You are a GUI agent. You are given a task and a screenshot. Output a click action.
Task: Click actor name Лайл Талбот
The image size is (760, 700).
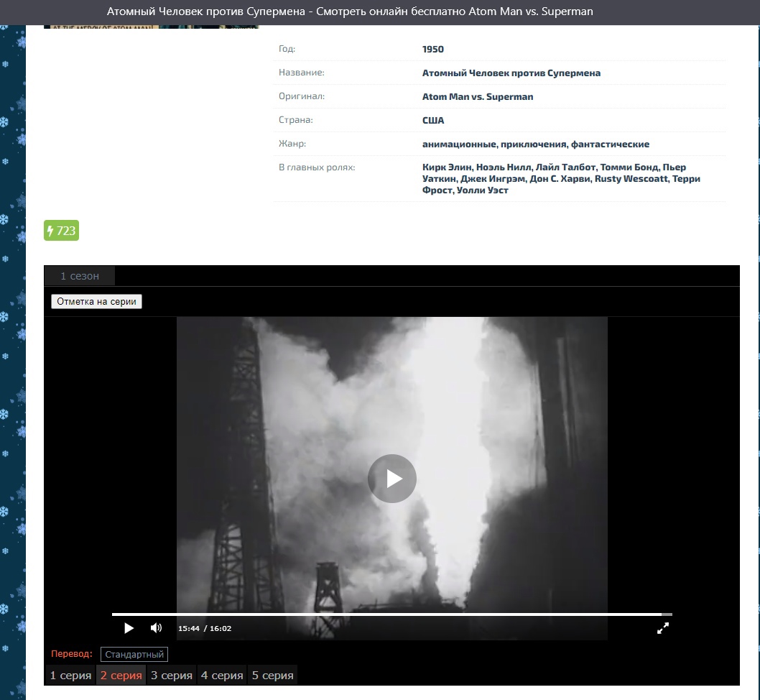pos(565,167)
